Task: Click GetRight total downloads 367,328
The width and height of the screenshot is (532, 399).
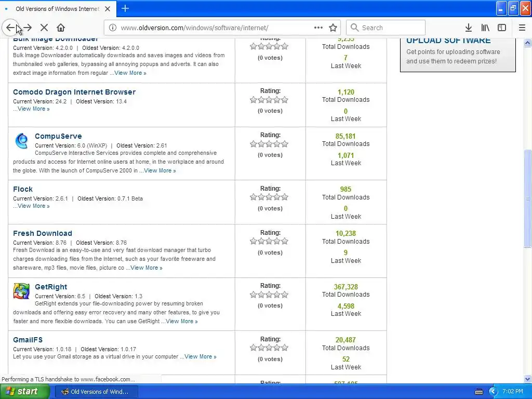Action: pyautogui.click(x=345, y=287)
